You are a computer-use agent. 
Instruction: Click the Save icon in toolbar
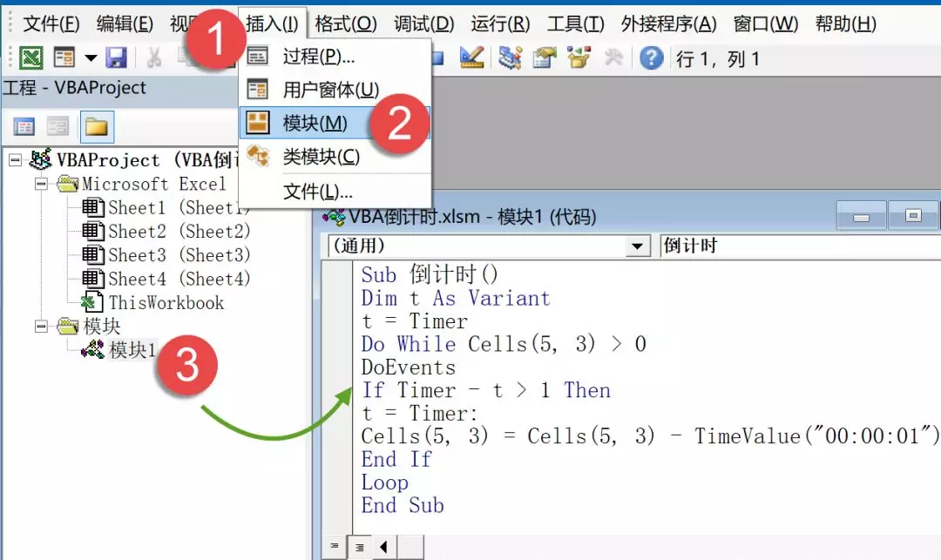point(116,58)
